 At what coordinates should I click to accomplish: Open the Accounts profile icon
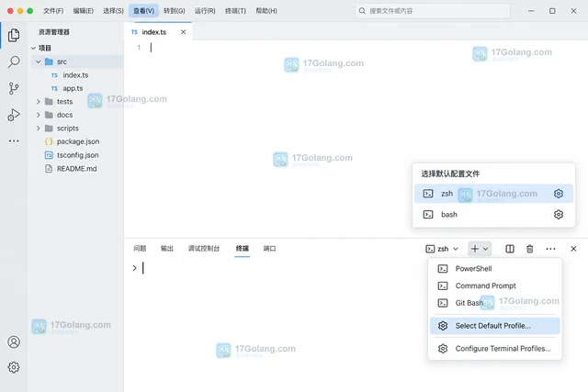pyautogui.click(x=14, y=342)
